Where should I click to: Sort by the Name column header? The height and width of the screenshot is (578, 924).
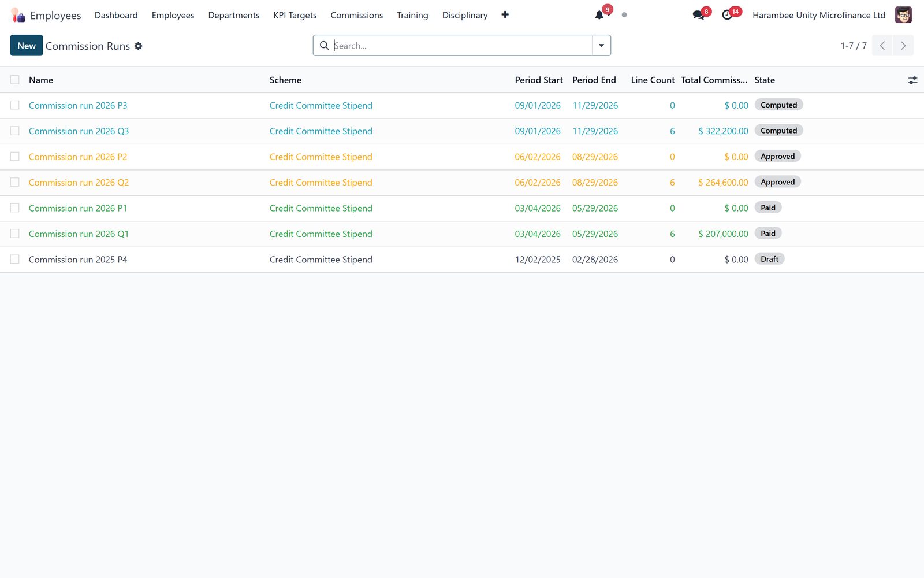tap(41, 80)
